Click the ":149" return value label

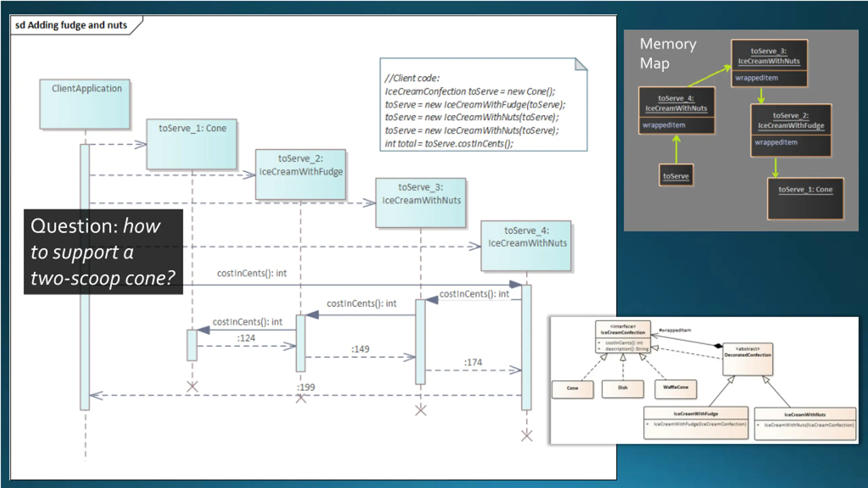tap(360, 349)
